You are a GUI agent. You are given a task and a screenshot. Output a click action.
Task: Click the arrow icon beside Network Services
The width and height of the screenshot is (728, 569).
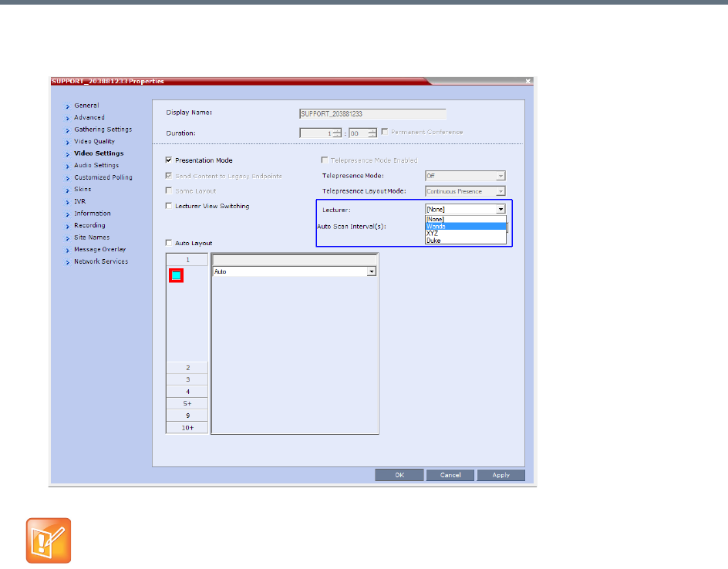67,262
